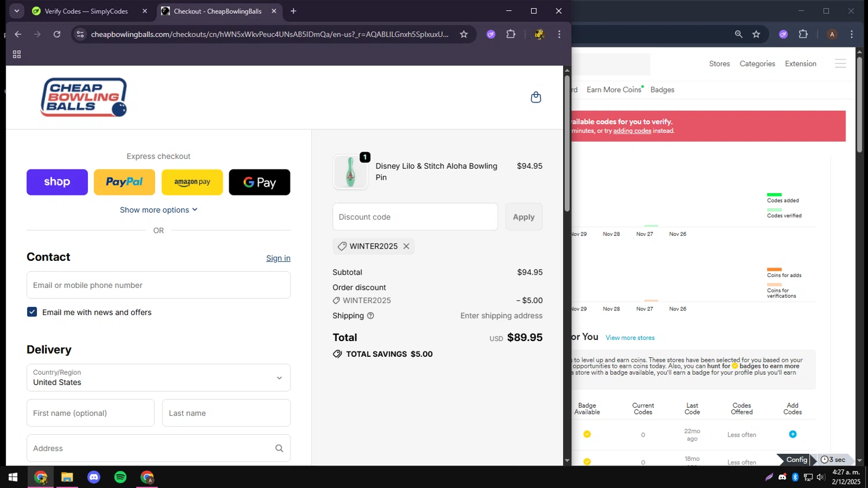Viewport: 868px width, 488px height.
Task: Click Disney Lilo & Stitch bowling pin thumbnail
Action: point(350,172)
